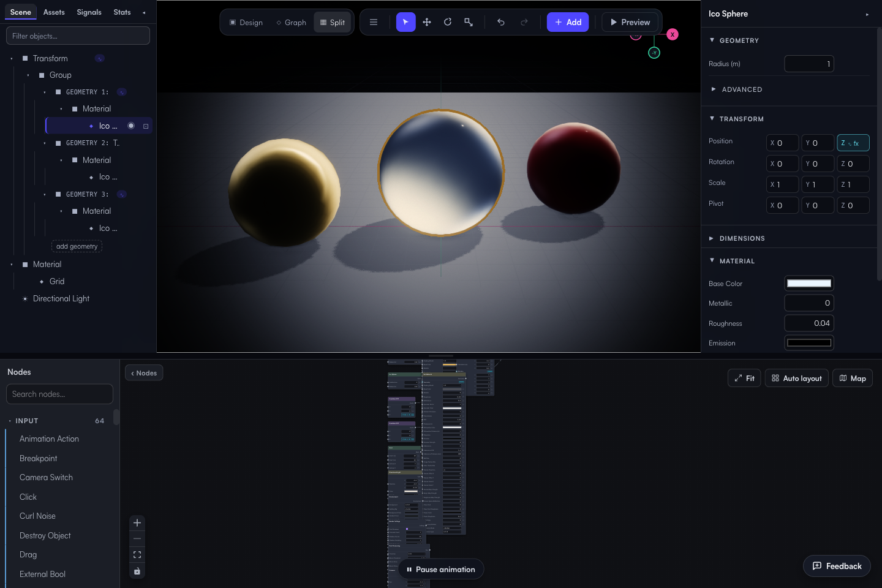The width and height of the screenshot is (882, 588).
Task: Pause the animation
Action: 441,570
